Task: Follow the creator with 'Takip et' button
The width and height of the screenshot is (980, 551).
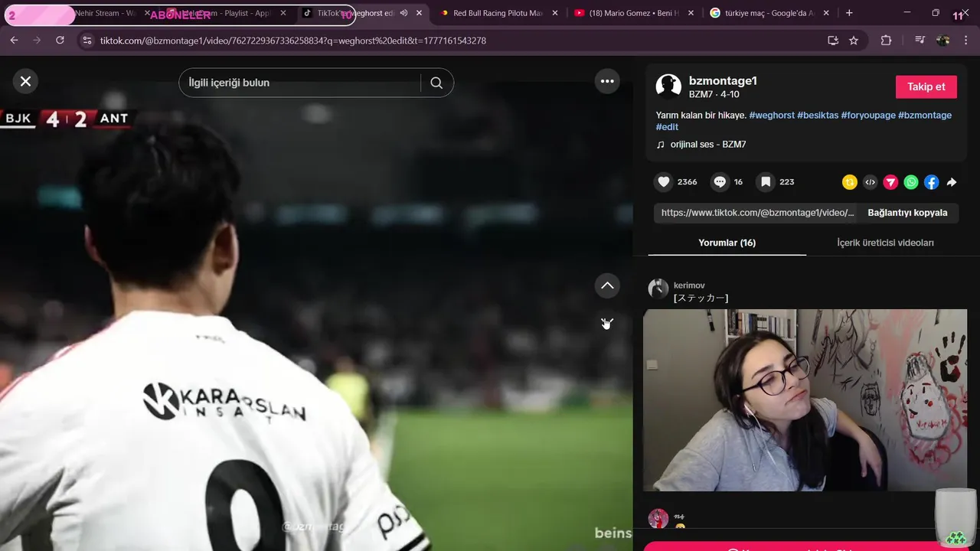Action: (x=926, y=86)
